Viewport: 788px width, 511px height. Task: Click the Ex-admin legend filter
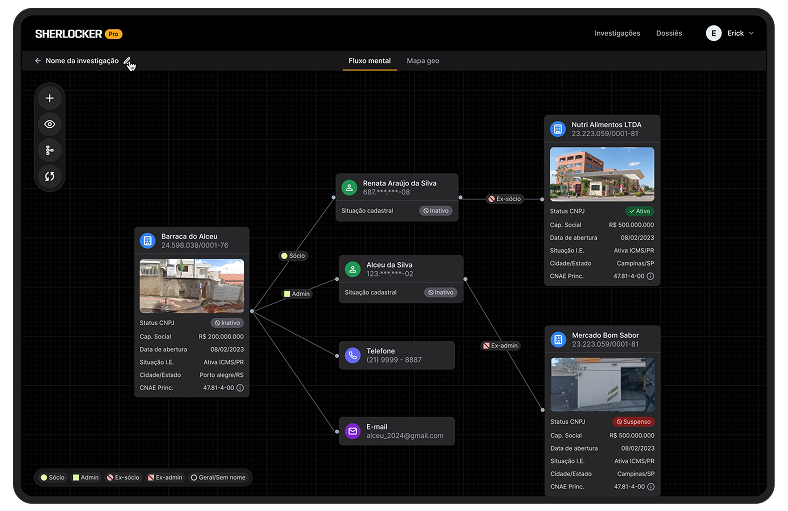(x=165, y=478)
